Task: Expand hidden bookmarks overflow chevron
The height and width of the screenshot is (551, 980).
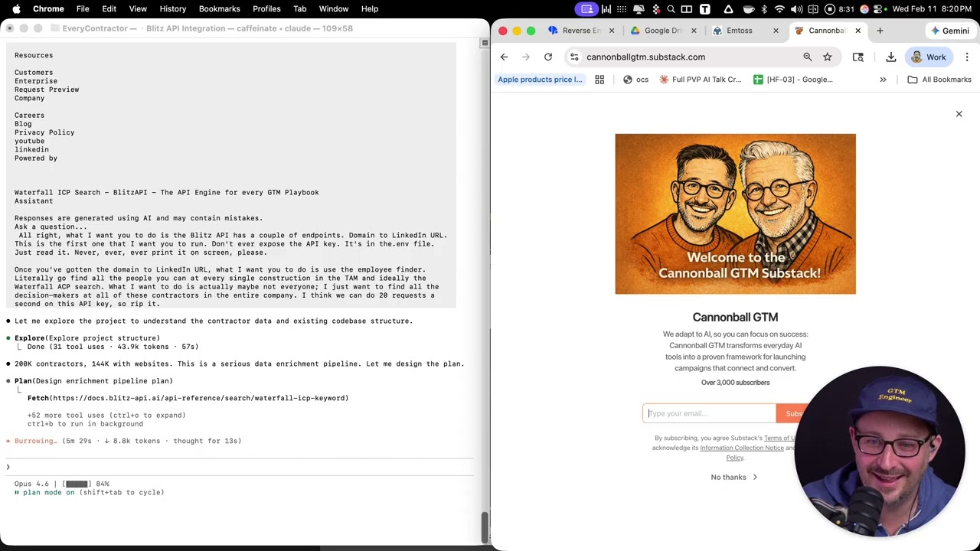Action: (883, 80)
